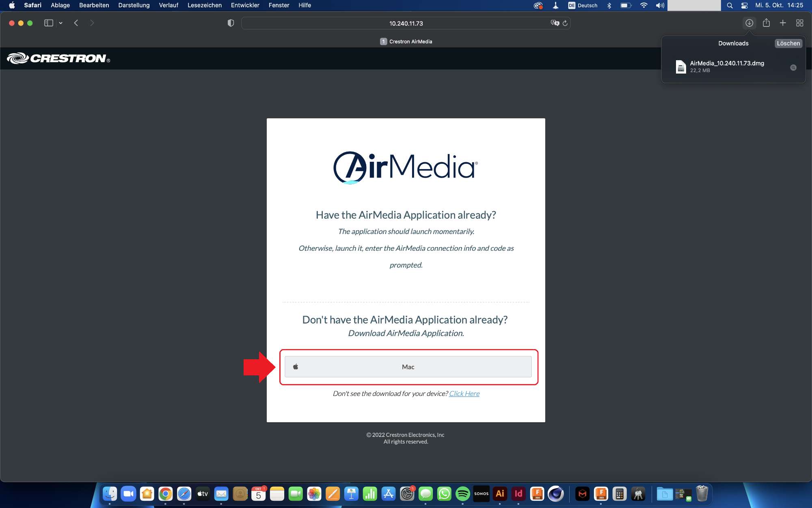Open the Bearbeiten menu
The image size is (812, 508).
coord(94,5)
